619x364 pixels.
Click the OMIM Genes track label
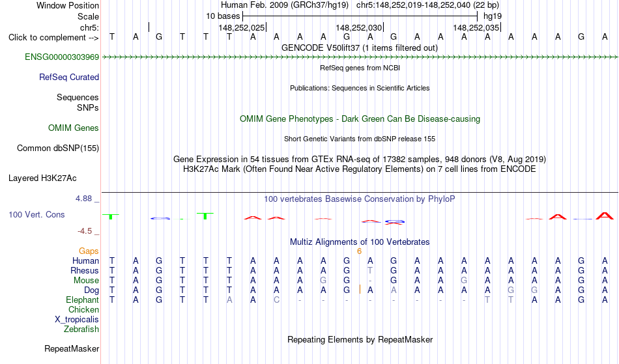tap(74, 128)
